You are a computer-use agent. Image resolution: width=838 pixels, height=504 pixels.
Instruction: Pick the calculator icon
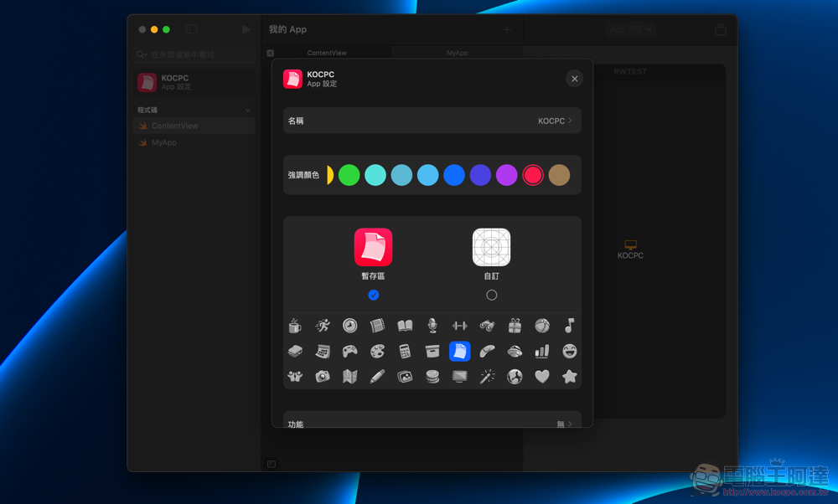click(405, 352)
